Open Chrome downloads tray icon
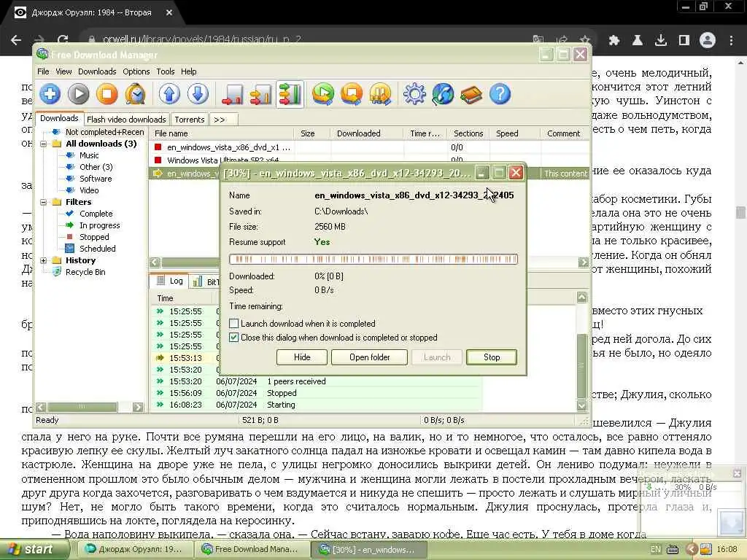This screenshot has width=747, height=560. click(x=661, y=40)
